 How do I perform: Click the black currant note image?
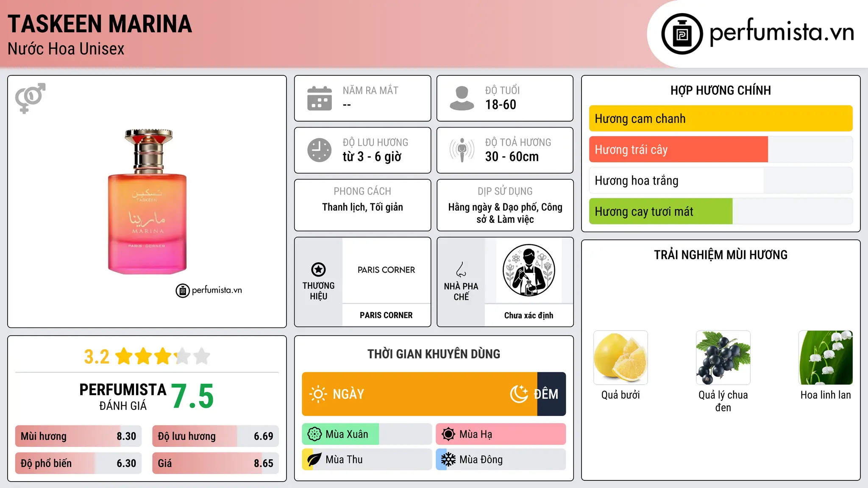click(x=723, y=358)
